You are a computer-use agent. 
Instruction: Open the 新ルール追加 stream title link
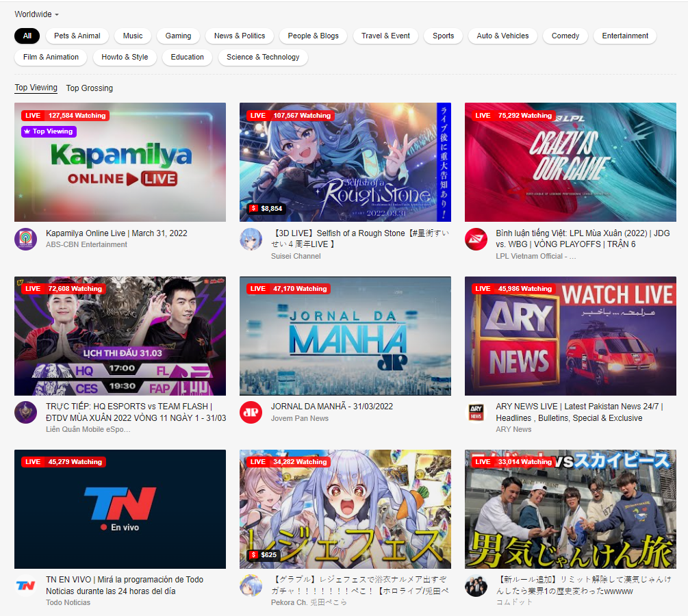tap(583, 585)
